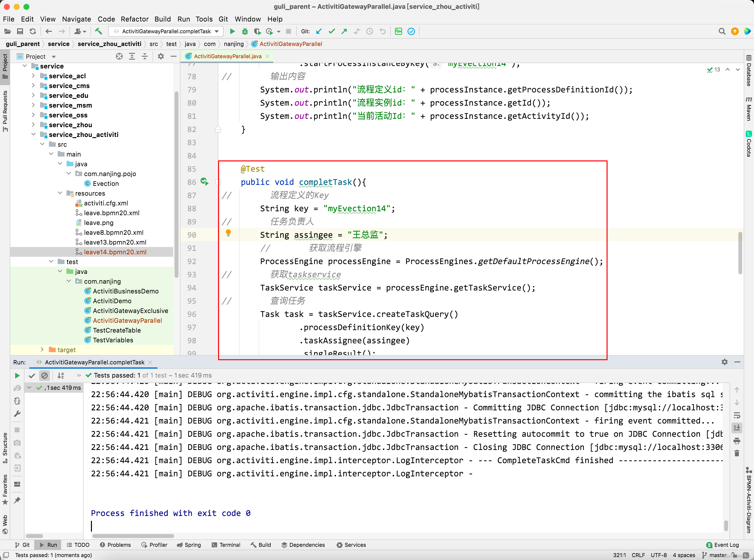Screen dimensions: 754x560
Task: Click the yellow intention lightbulb at line 90
Action: tap(228, 233)
